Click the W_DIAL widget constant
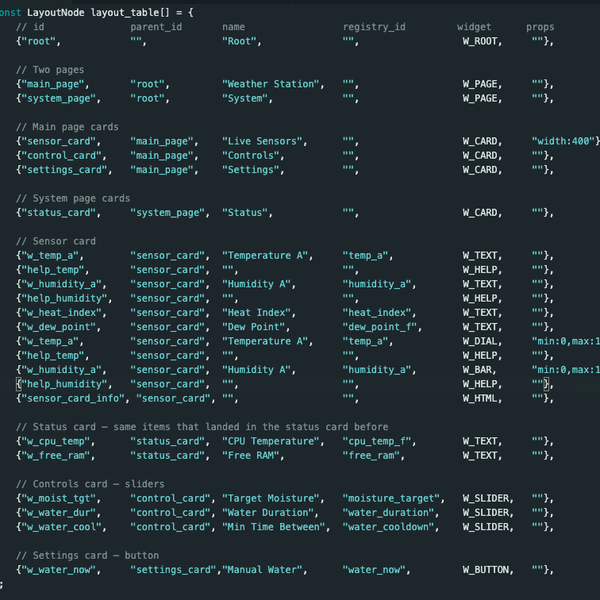Image resolution: width=600 pixels, height=600 pixels. pyautogui.click(x=480, y=341)
